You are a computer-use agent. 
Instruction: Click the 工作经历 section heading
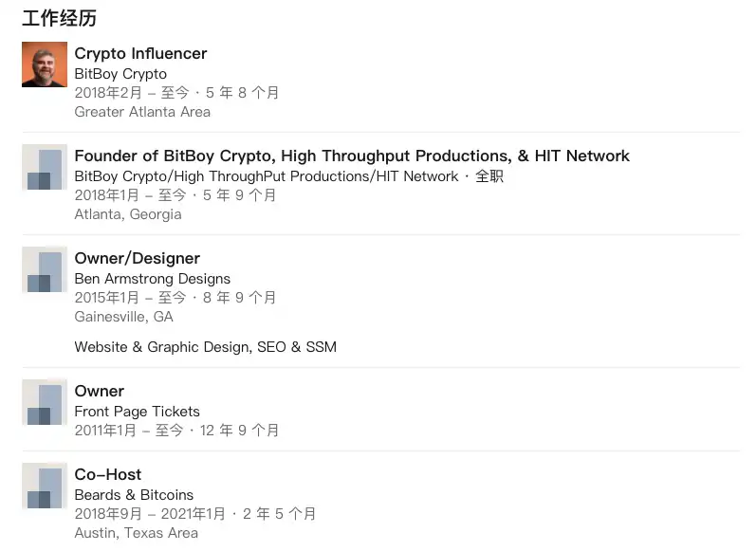pyautogui.click(x=59, y=19)
